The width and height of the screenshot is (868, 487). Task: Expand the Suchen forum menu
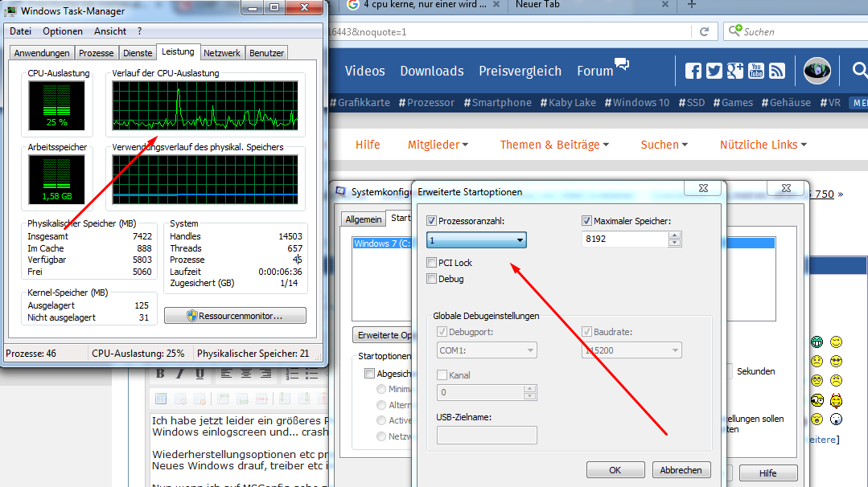(x=664, y=145)
